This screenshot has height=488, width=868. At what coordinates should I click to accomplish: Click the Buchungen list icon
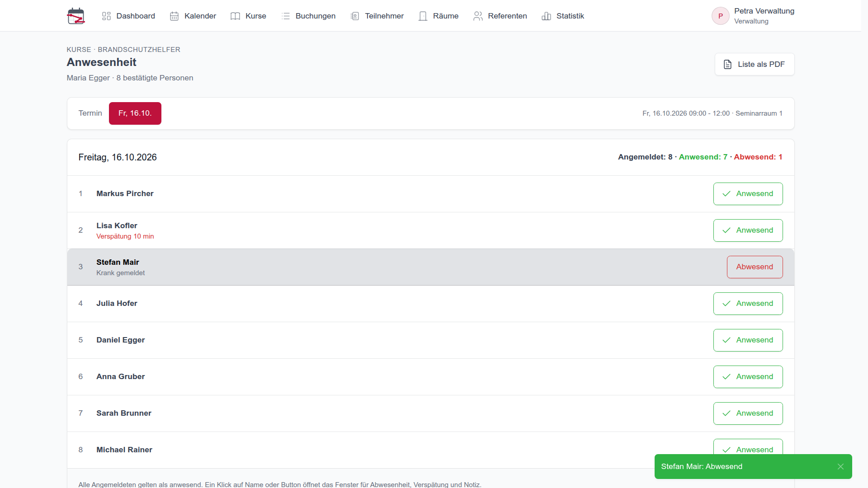pyautogui.click(x=286, y=16)
